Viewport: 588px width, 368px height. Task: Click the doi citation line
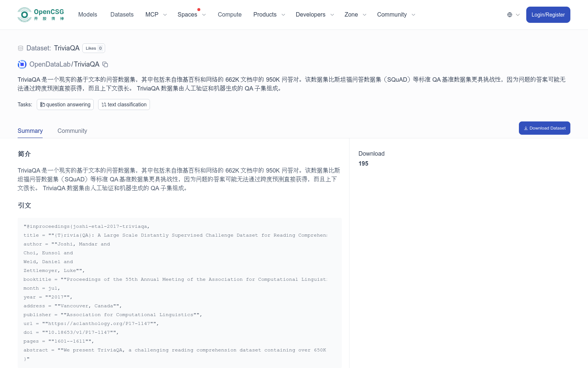[x=71, y=332]
